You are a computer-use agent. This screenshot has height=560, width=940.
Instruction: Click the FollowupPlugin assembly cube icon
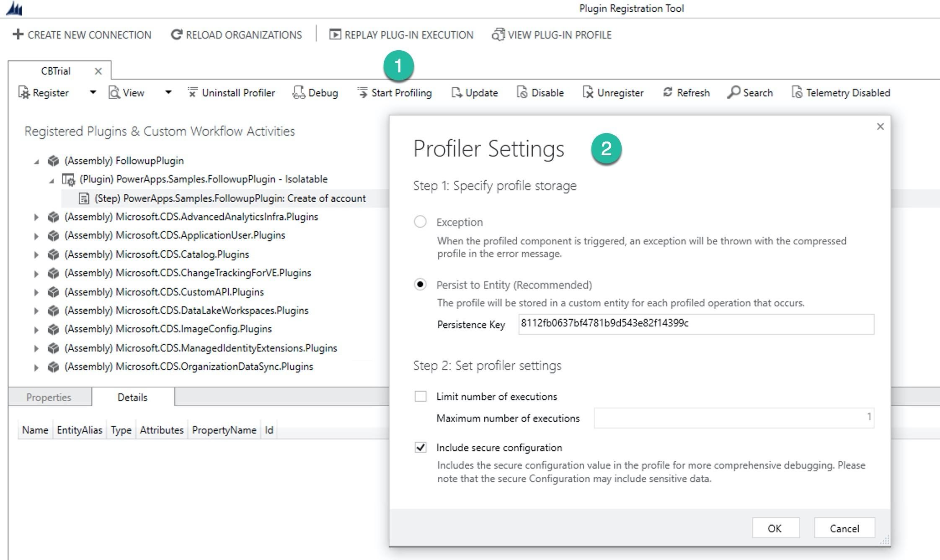53,161
